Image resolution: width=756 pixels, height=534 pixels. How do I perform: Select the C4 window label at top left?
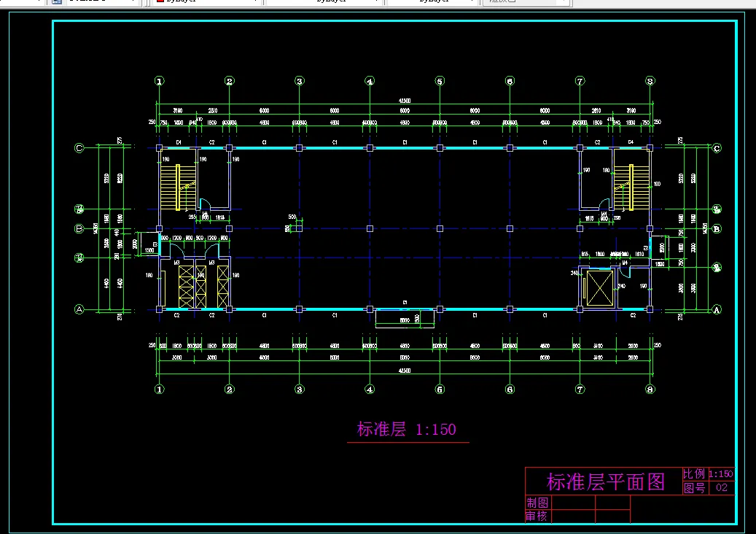pyautogui.click(x=179, y=142)
